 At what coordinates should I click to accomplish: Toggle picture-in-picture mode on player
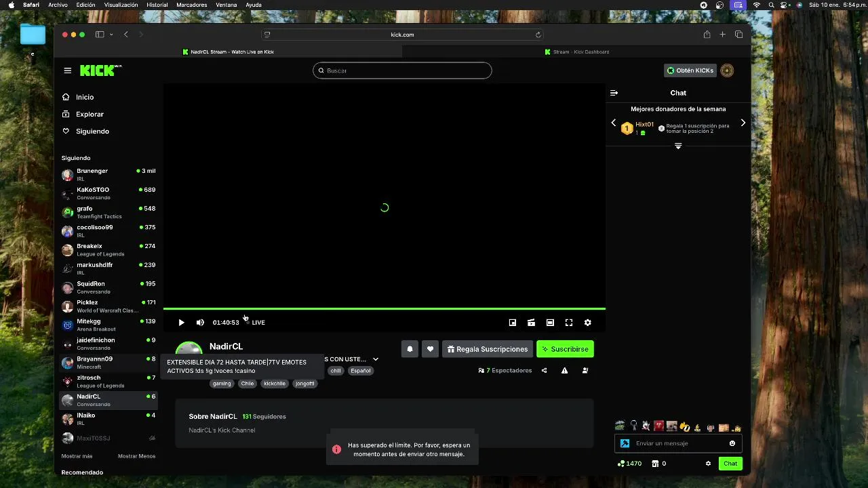point(513,323)
